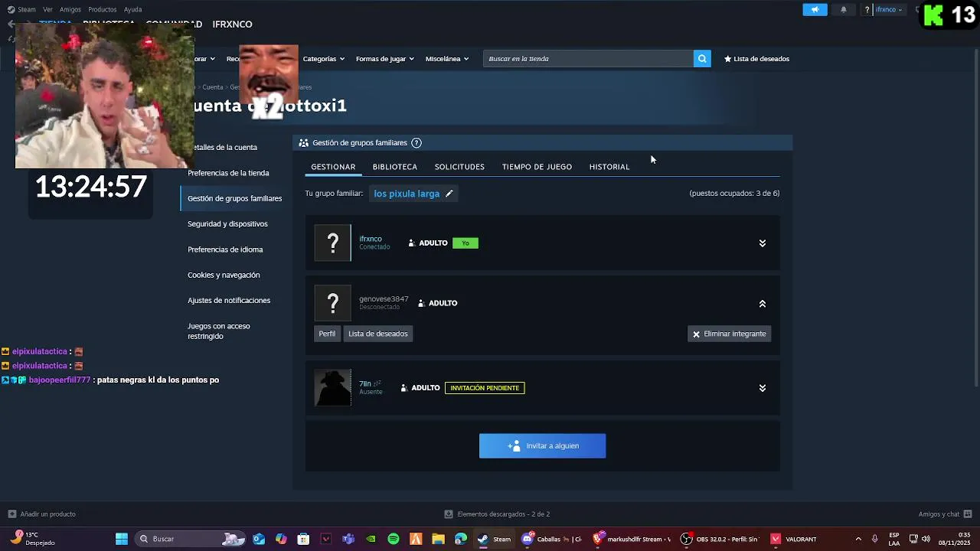Open the Amigos y chat icon
Image resolution: width=980 pixels, height=551 pixels.
(968, 514)
